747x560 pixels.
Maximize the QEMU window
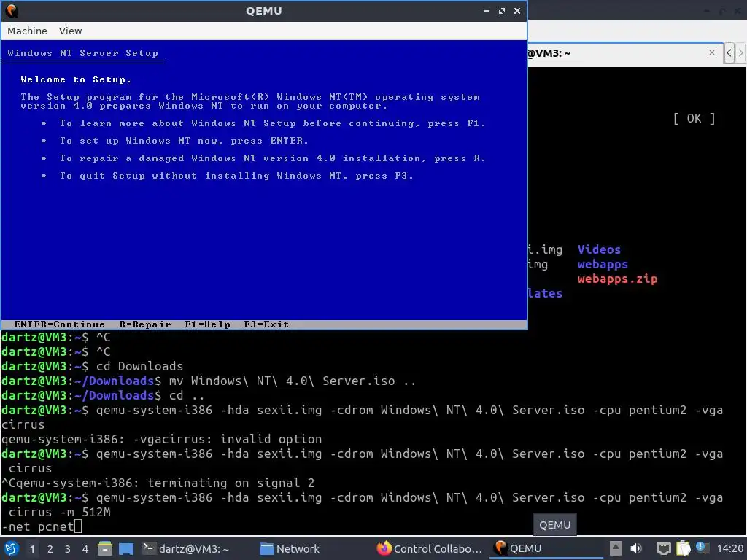coord(502,10)
